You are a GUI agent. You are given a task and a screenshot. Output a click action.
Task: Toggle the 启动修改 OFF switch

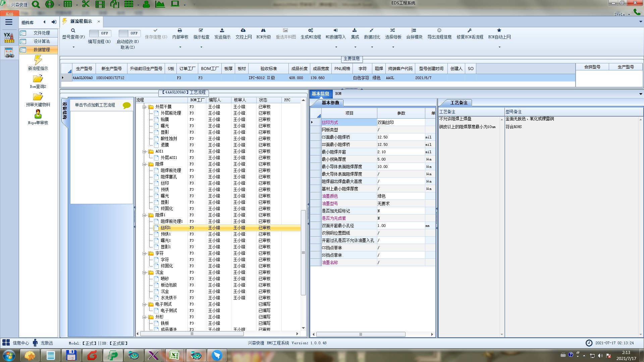click(129, 33)
